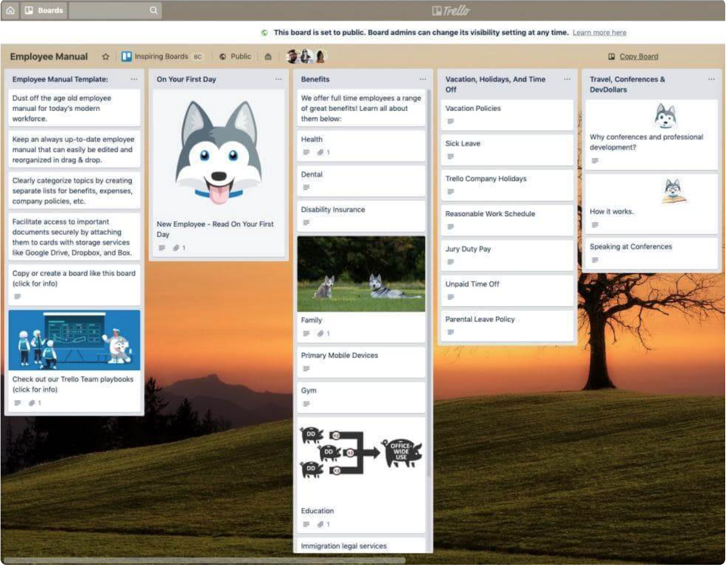This screenshot has height=566, width=728.
Task: Click description icon on Unpaid Time Off
Action: [451, 297]
